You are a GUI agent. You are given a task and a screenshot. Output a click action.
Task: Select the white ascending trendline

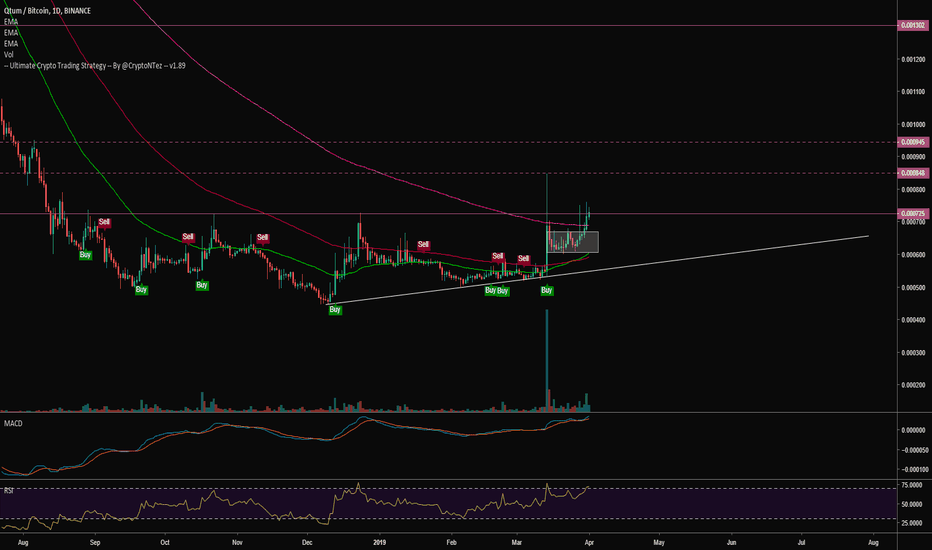(597, 271)
